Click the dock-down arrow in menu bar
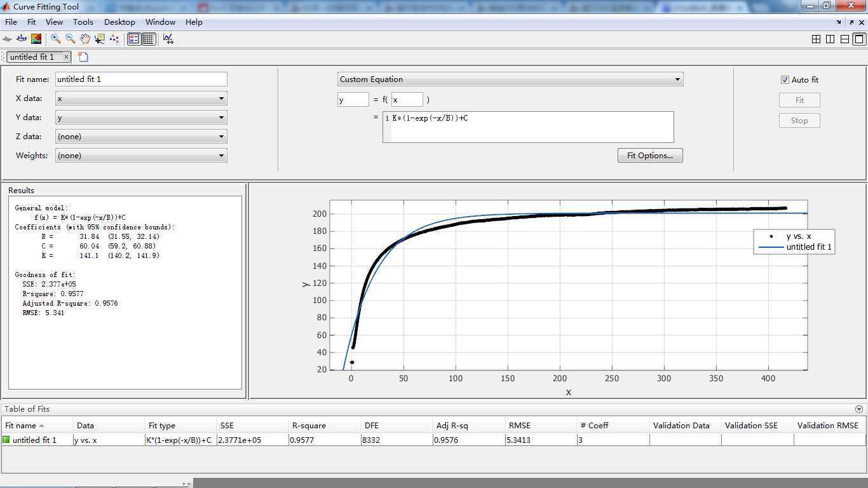868x488 pixels. (x=839, y=22)
